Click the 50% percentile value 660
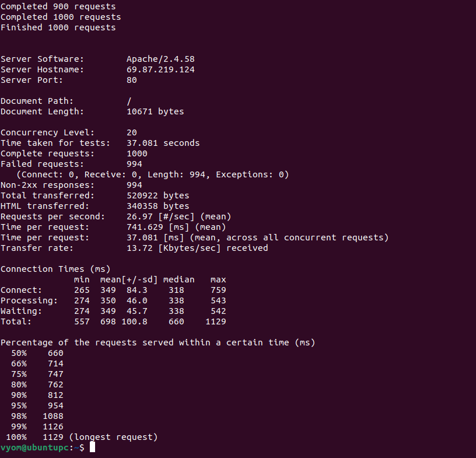The height and width of the screenshot is (458, 476). [55, 353]
